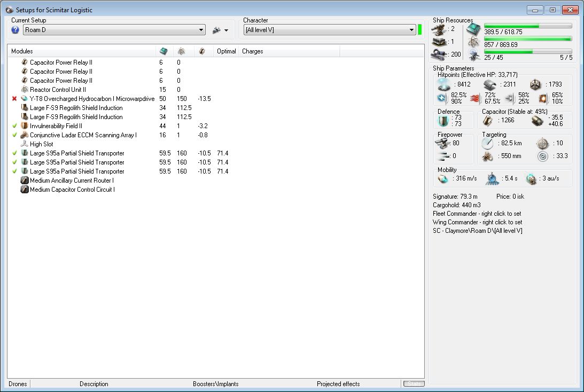This screenshot has width=584, height=392.
Task: Select the first Large F-S9 Regolith Shield Induction
Action: [x=215, y=107]
